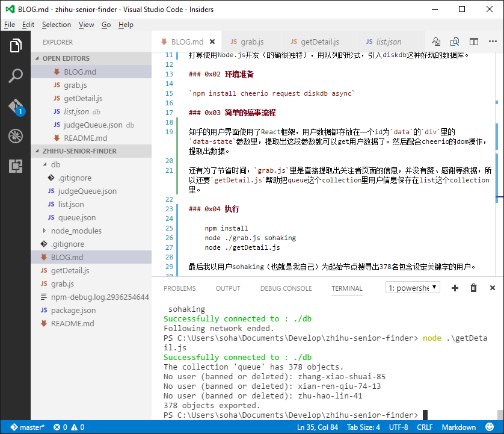Open the Go menu
Image resolution: width=504 pixels, height=434 pixels.
106,25
